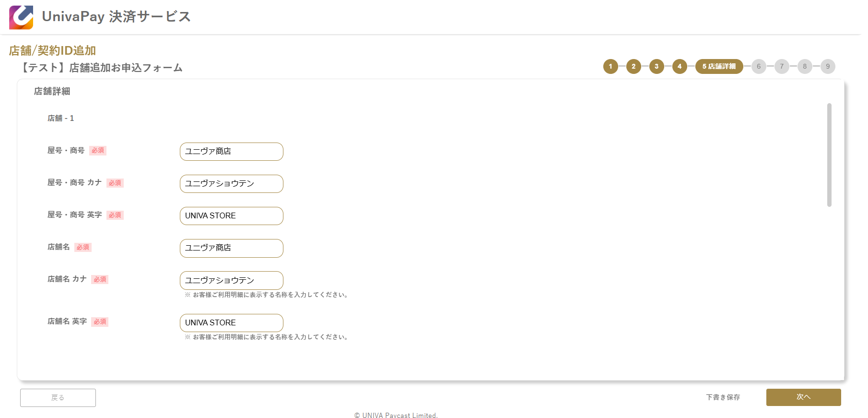
Task: Click the 【テスト】店舗追加お申込フォーム title
Action: coord(101,68)
